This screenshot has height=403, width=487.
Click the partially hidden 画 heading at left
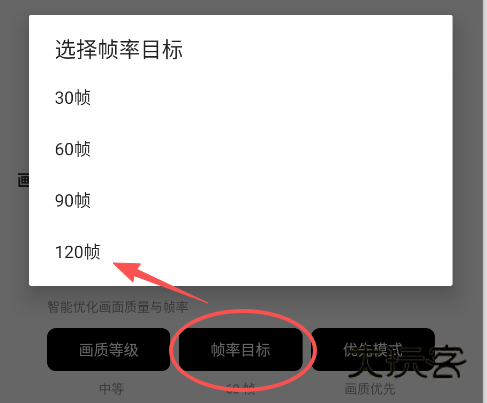(x=23, y=180)
